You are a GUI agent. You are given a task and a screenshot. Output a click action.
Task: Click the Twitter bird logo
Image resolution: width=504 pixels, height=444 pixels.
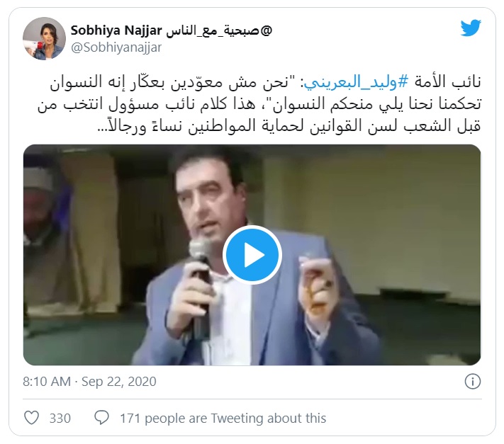pyautogui.click(x=471, y=28)
